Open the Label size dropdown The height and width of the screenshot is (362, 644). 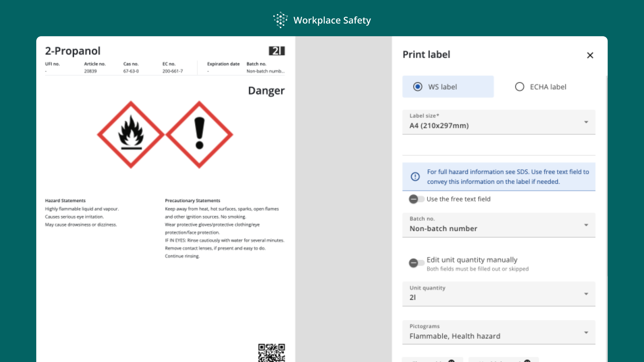coord(499,122)
